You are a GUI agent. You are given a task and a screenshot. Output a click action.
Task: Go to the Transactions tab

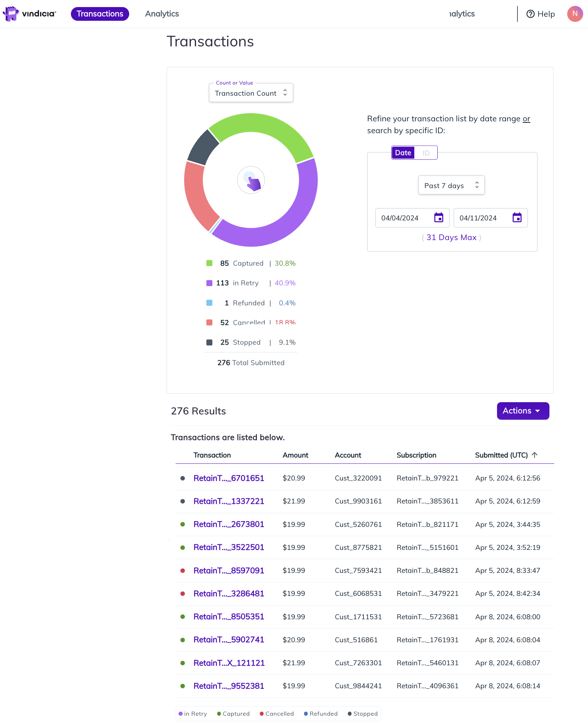100,14
